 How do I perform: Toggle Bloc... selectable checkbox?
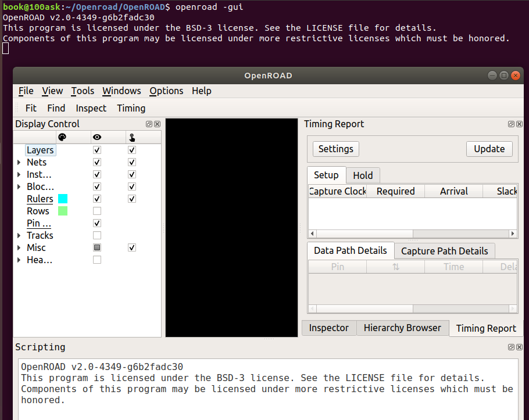click(x=132, y=186)
